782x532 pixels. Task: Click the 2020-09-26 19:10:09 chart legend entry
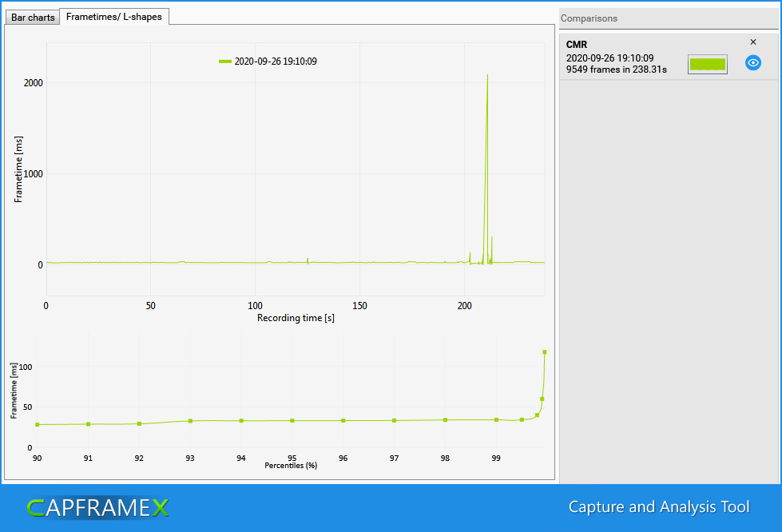pos(268,62)
